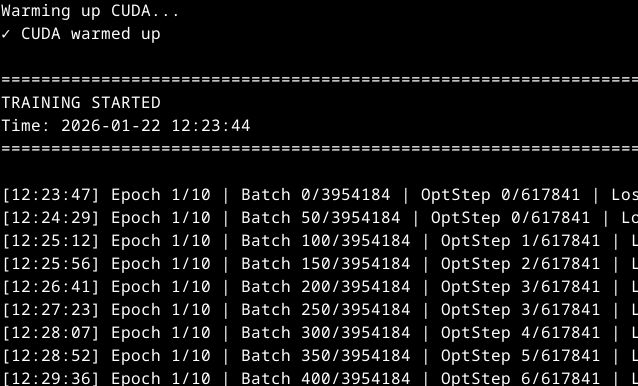
Task: Click the [12:24:29] timestamp
Action: [x=51, y=218]
